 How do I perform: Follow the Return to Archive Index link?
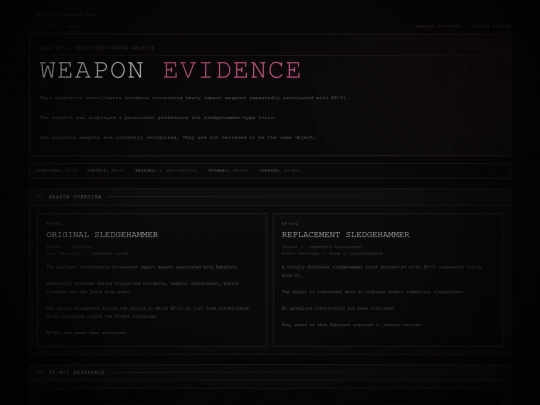(64, 15)
